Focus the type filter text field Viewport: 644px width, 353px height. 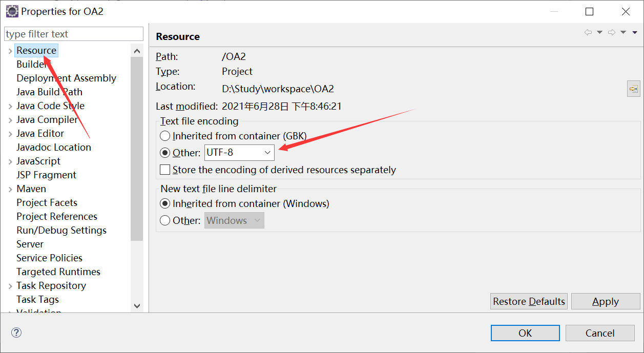pos(74,34)
